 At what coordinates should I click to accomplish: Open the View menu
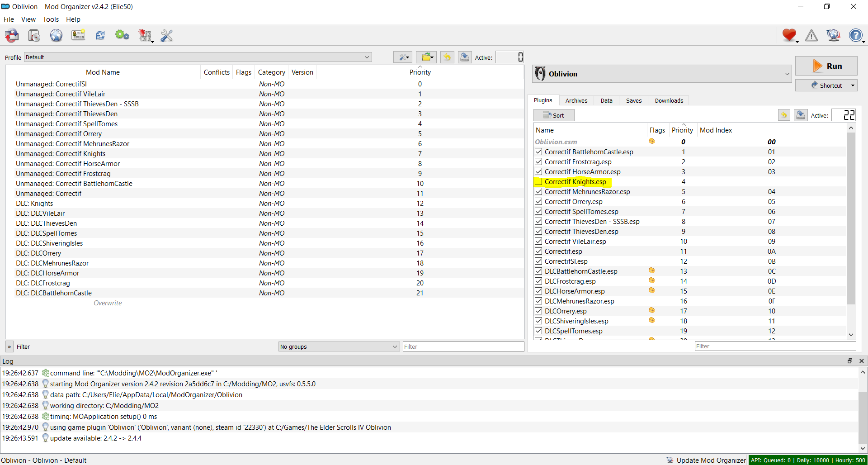28,19
